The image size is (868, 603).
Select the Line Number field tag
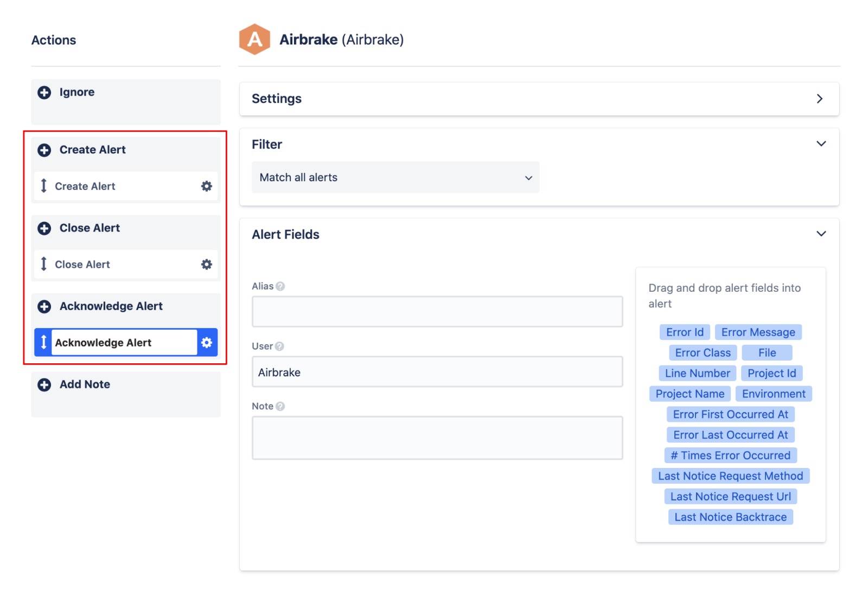click(x=697, y=374)
